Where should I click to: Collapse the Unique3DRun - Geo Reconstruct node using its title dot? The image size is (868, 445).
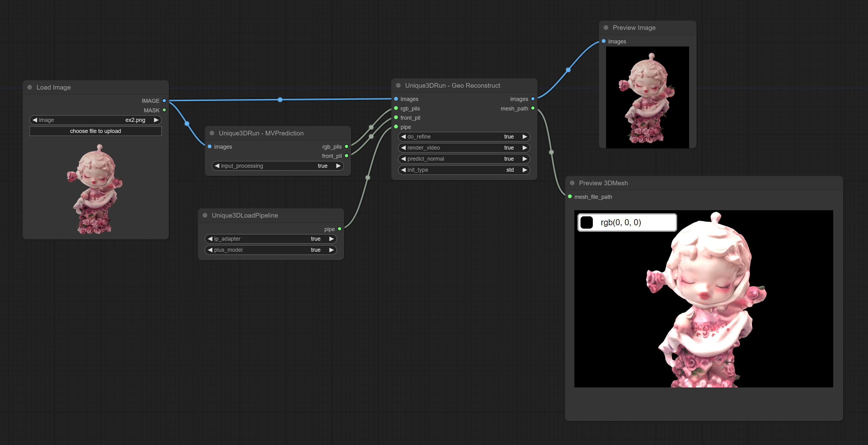(398, 86)
